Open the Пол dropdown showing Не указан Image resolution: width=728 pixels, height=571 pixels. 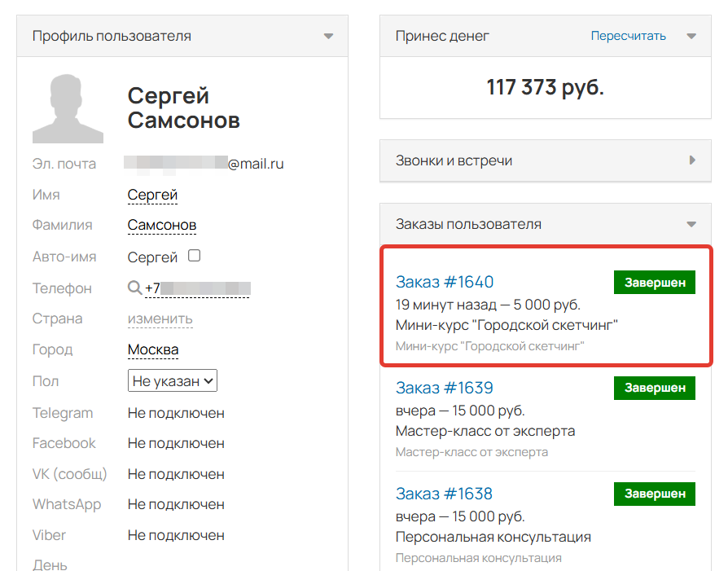[x=173, y=380]
